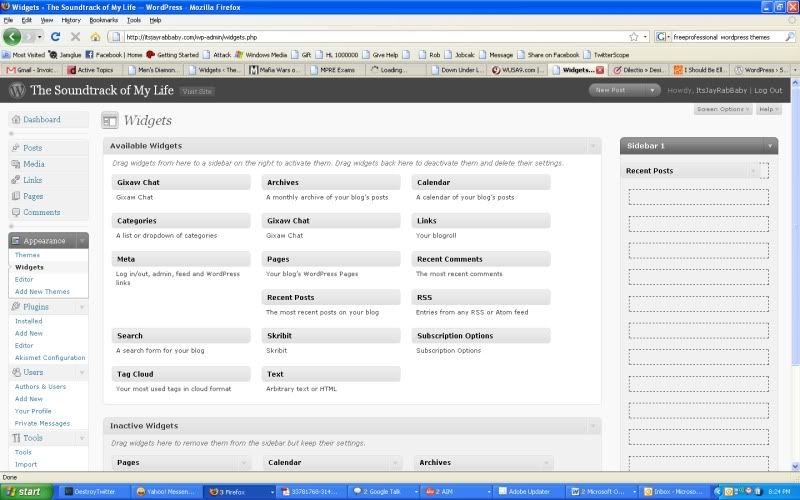Click the Visit Site button
Image resolution: width=800 pixels, height=500 pixels.
198,91
